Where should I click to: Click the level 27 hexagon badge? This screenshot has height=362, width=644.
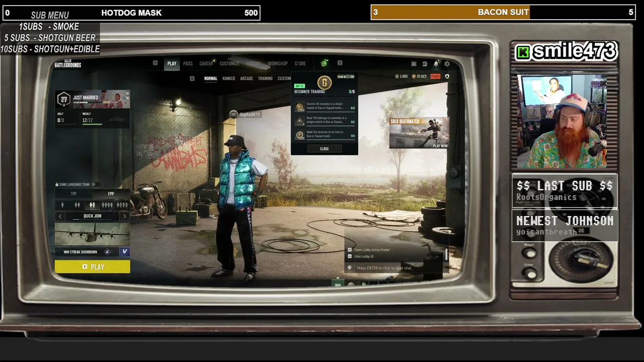coord(64,99)
